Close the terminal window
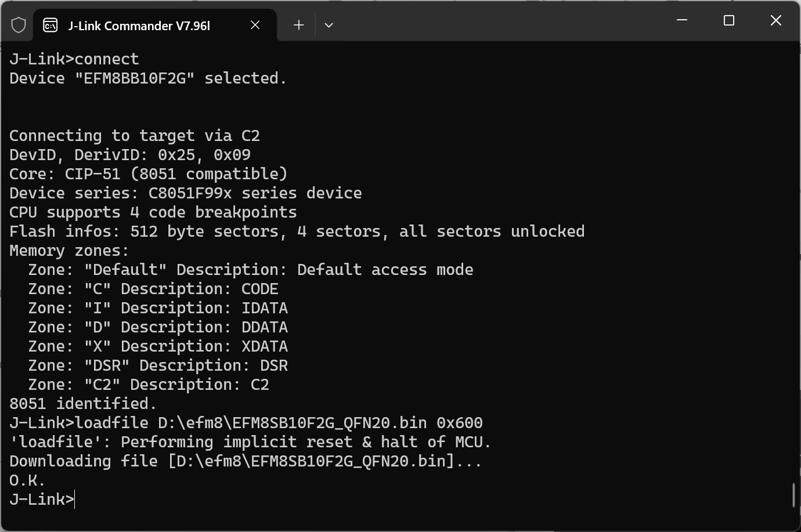 775,20
